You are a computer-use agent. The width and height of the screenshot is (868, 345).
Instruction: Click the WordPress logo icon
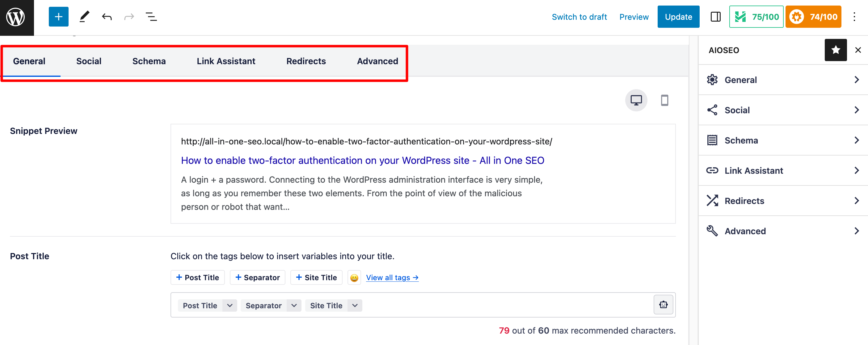pyautogui.click(x=16, y=17)
